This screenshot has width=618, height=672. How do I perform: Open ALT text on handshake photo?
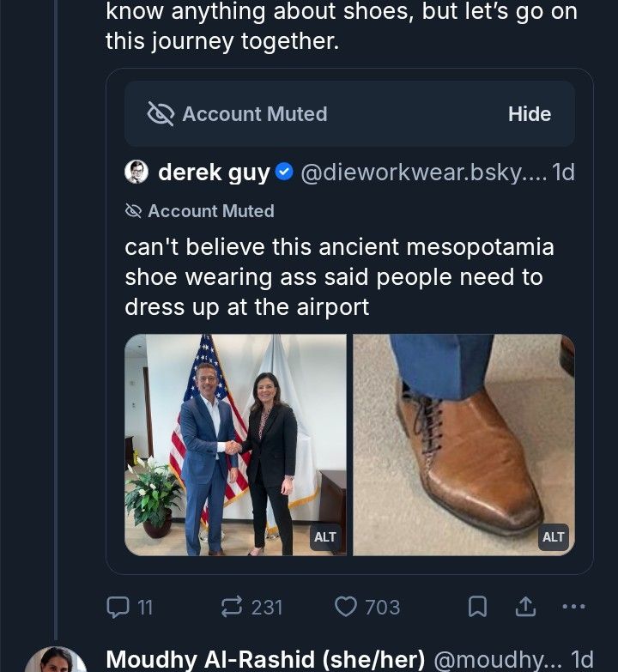[325, 537]
